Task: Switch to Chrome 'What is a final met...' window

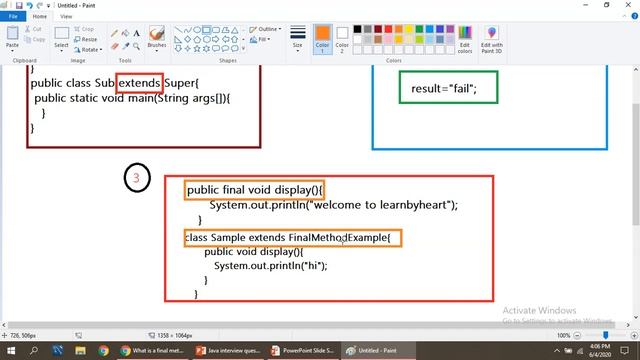Action: pyautogui.click(x=153, y=351)
